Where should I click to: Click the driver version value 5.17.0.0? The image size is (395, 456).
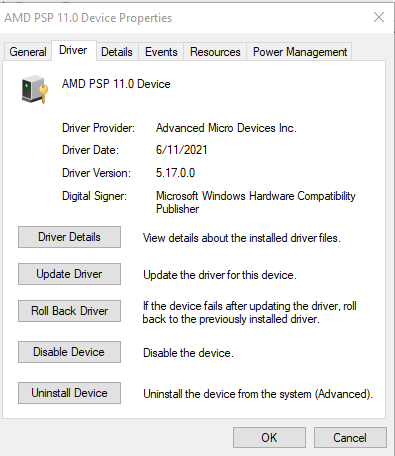click(175, 173)
